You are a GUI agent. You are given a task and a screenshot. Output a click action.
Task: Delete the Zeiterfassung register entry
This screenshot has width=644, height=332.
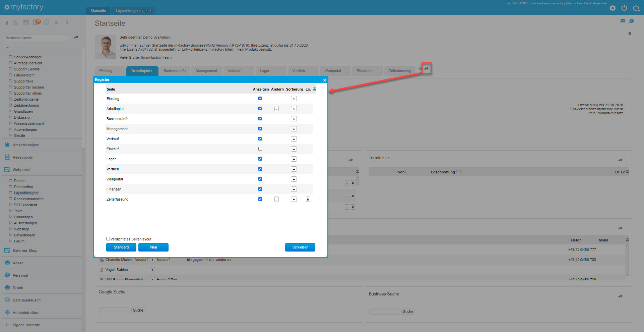coord(308,199)
